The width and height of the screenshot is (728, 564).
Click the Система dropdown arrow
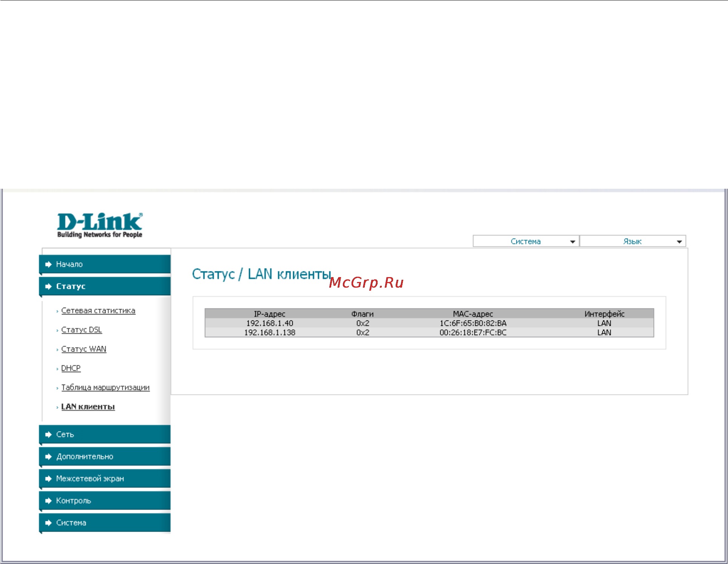[x=573, y=242]
